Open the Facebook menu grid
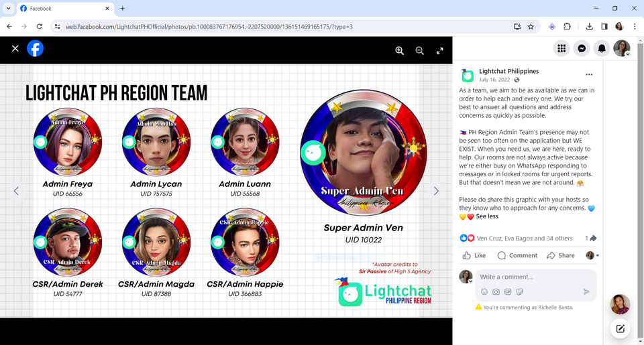The image size is (644, 345). coord(561,48)
